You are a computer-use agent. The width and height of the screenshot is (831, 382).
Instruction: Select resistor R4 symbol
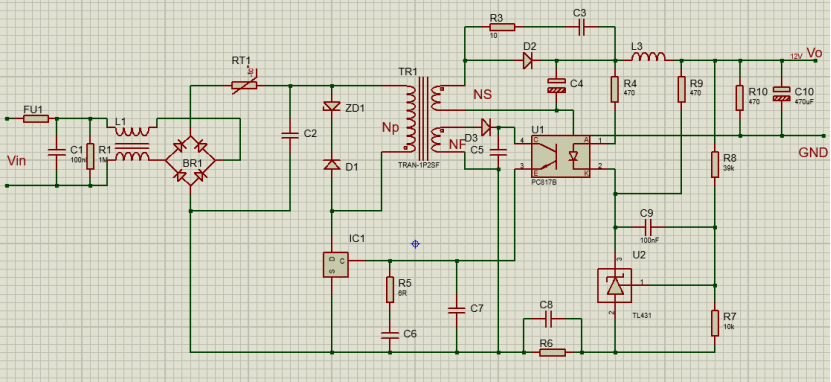tap(615, 89)
